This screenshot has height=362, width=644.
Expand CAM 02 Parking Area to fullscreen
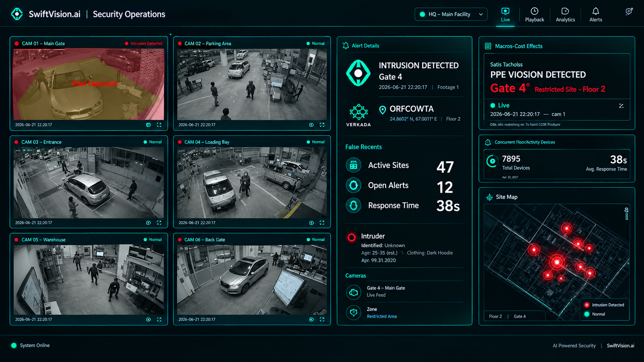pos(322,125)
